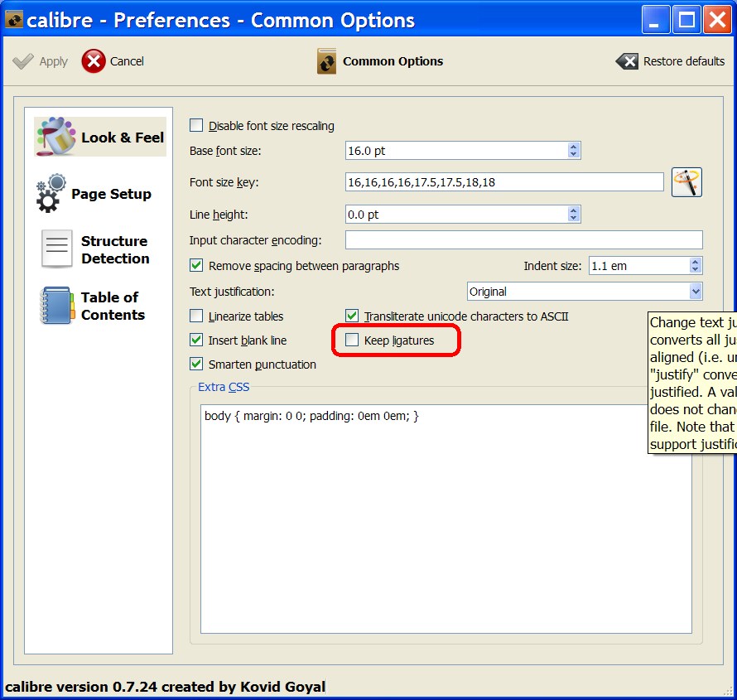Uncheck Remove spacing between paragraphs
The image size is (737, 700).
(196, 266)
